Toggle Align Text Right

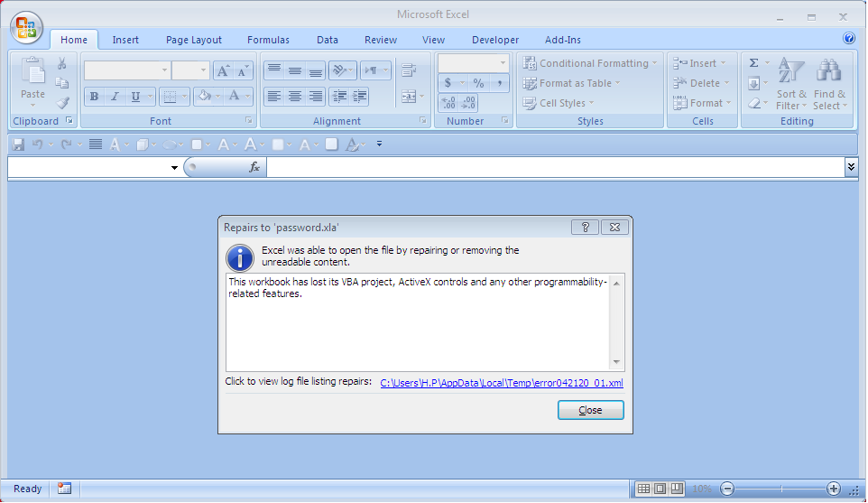[316, 97]
